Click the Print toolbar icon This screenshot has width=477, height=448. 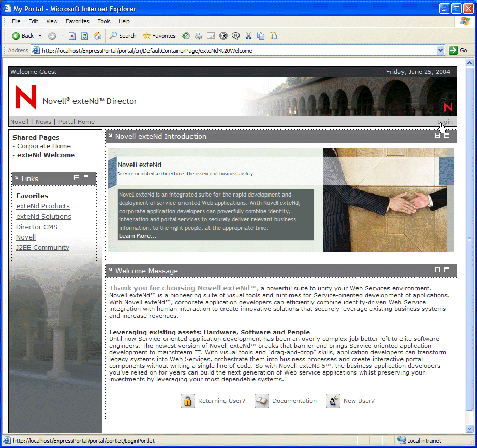click(x=198, y=36)
